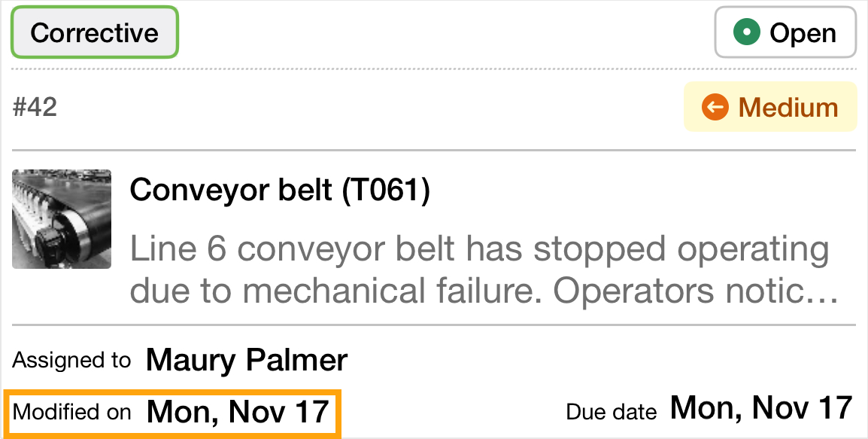Click the Medium priority text
This screenshot has height=439, width=868.
788,106
